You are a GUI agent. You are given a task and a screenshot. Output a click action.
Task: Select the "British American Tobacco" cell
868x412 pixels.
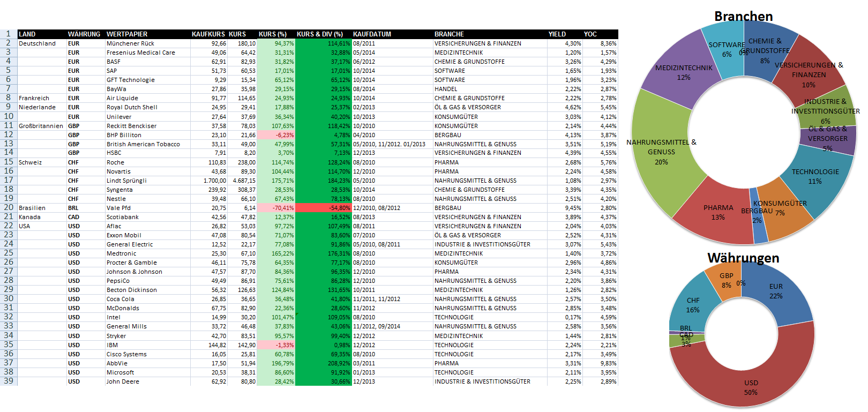pyautogui.click(x=148, y=144)
